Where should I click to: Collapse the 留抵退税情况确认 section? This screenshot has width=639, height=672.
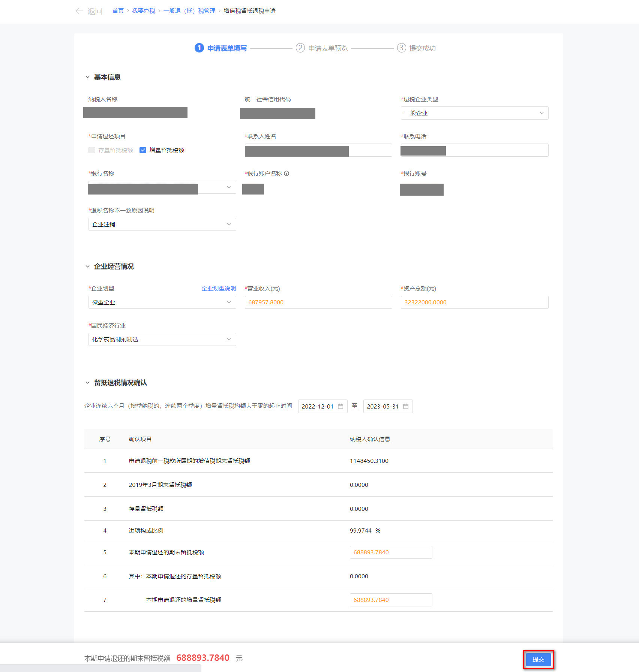[x=87, y=383]
